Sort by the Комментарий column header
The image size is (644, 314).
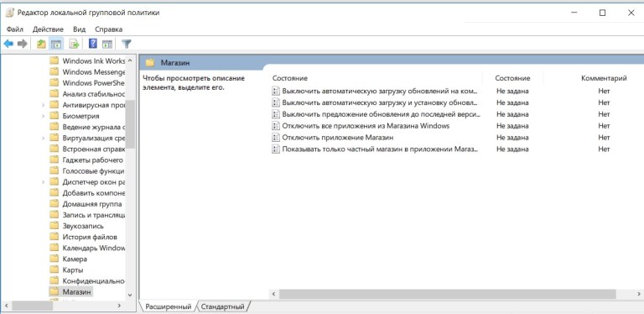point(604,78)
